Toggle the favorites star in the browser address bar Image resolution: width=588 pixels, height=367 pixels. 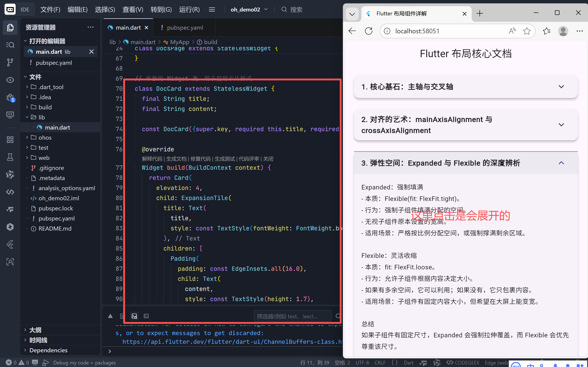click(527, 31)
